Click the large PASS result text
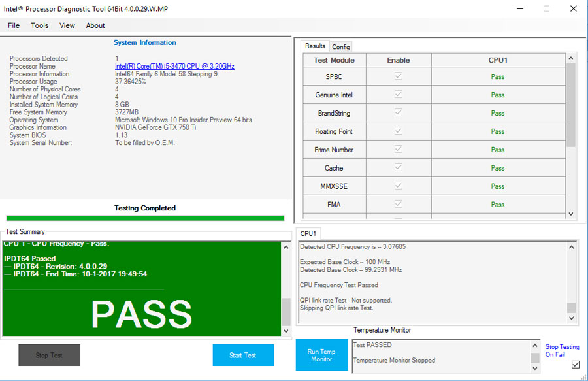 [x=142, y=314]
